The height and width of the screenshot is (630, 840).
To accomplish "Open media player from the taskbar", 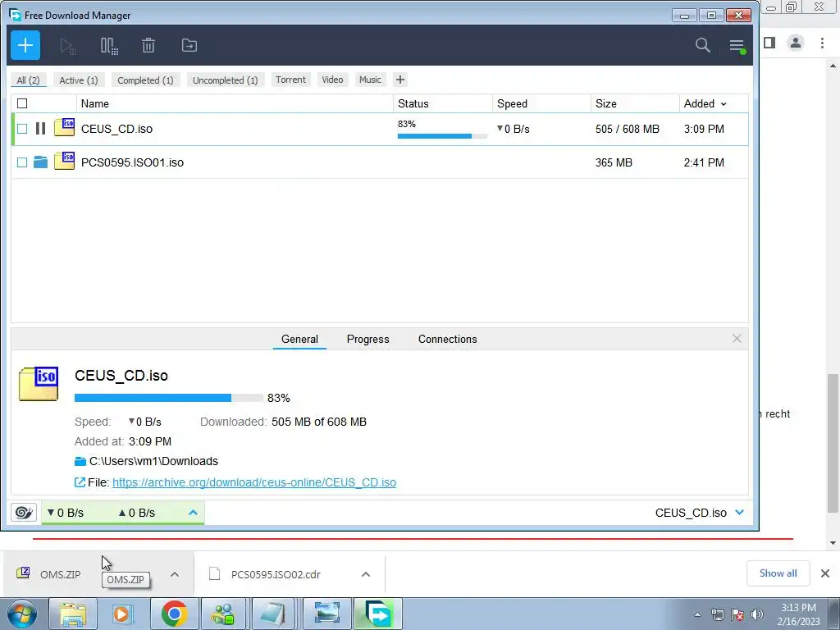I will coord(122,614).
